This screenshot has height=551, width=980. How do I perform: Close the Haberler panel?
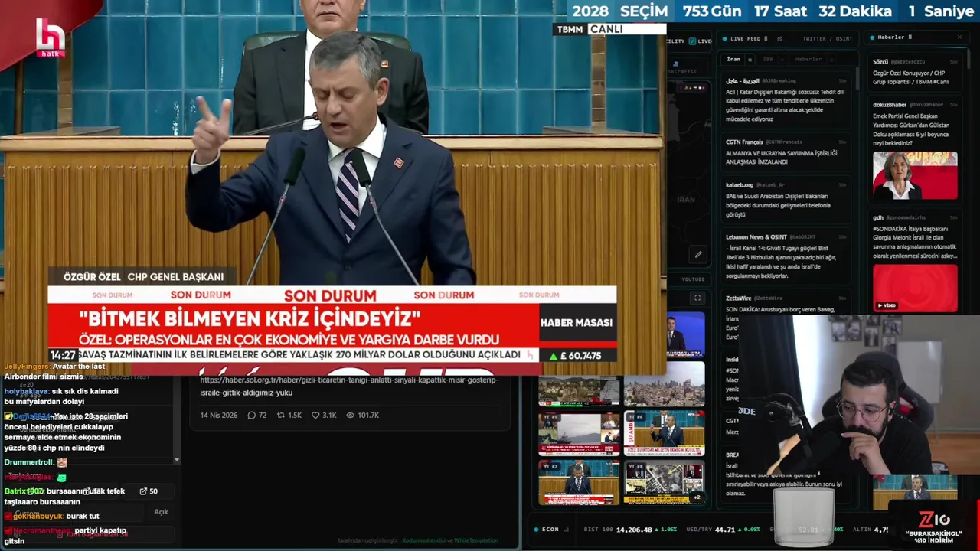(x=959, y=37)
